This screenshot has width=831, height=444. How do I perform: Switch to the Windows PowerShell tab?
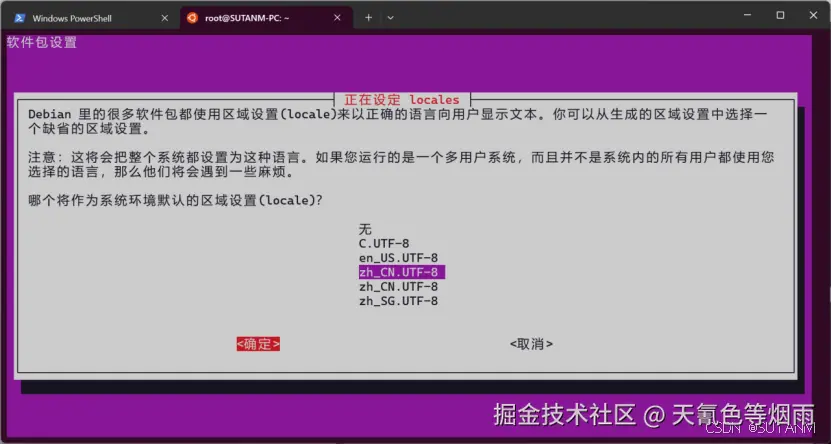click(90, 18)
